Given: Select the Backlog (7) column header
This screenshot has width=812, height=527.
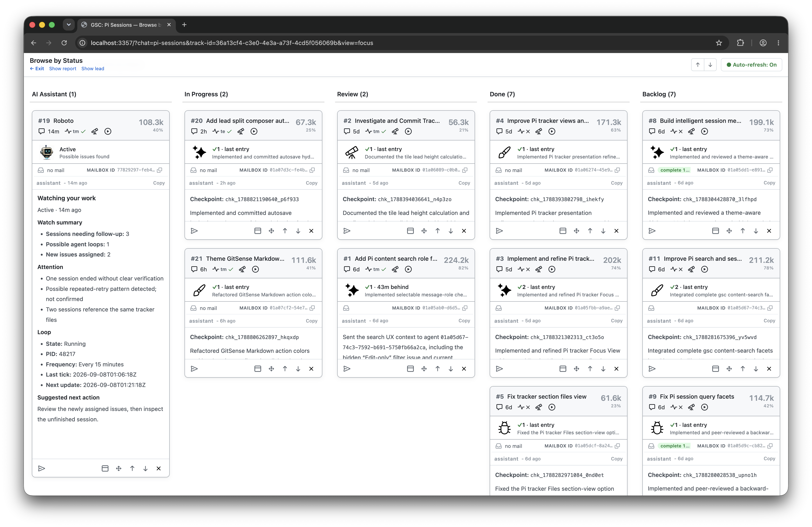Looking at the screenshot, I should point(659,94).
